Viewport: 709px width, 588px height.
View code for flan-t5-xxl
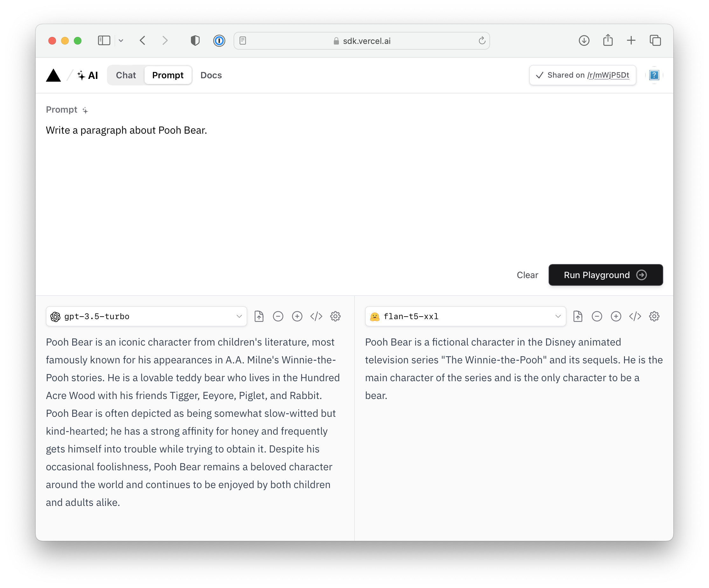click(635, 316)
